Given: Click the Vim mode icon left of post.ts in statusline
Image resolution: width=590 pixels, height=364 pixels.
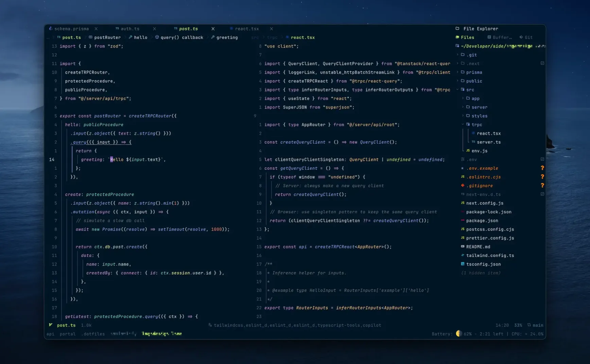Looking at the screenshot, I should pos(51,325).
